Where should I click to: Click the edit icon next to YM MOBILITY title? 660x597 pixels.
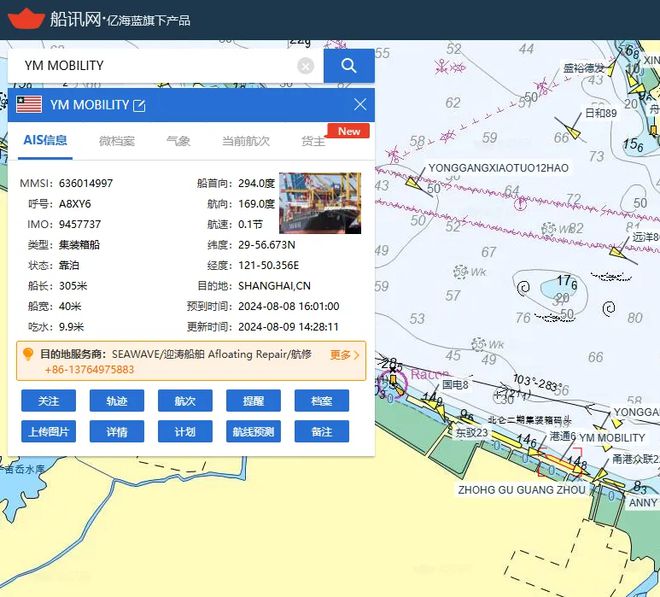[x=139, y=105]
